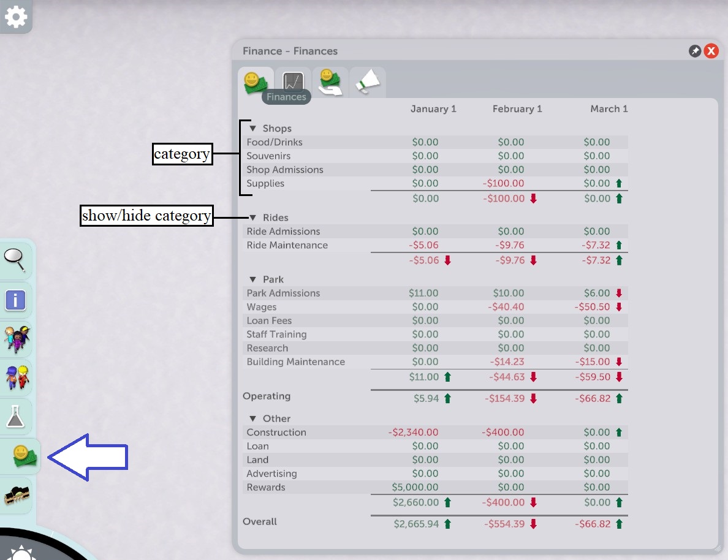This screenshot has width=728, height=560.
Task: Close the Finance window
Action: point(711,51)
